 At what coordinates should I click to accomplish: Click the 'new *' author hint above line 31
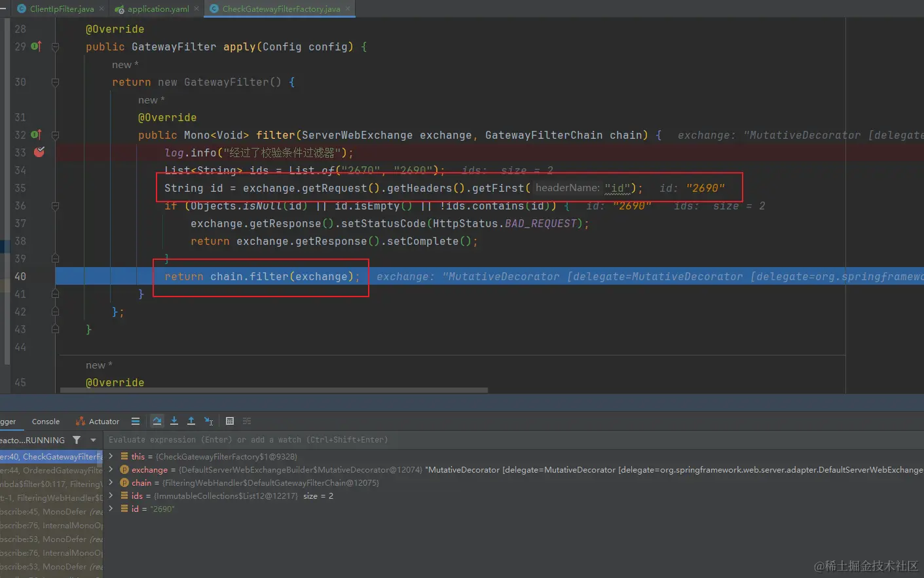(151, 100)
